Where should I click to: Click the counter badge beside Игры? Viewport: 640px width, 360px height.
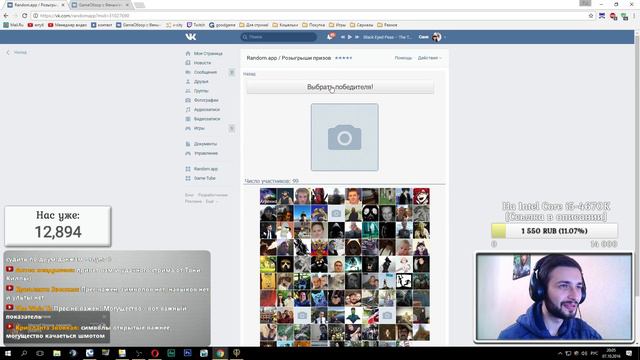[231, 128]
